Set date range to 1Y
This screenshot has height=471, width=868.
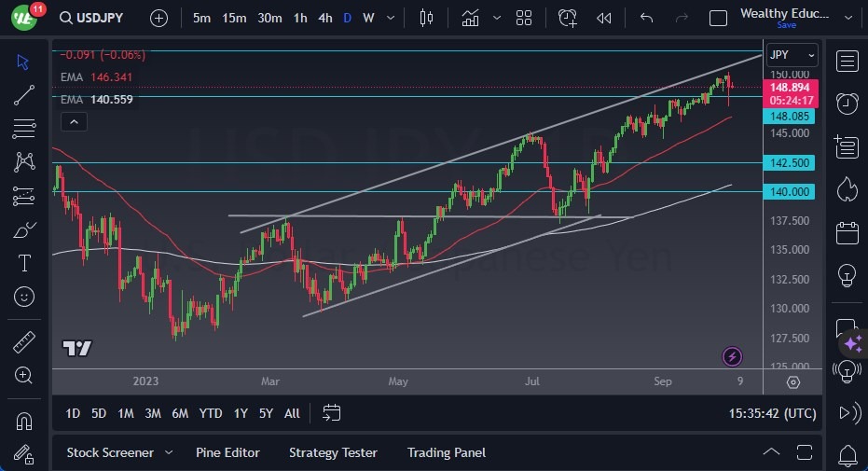(x=241, y=413)
